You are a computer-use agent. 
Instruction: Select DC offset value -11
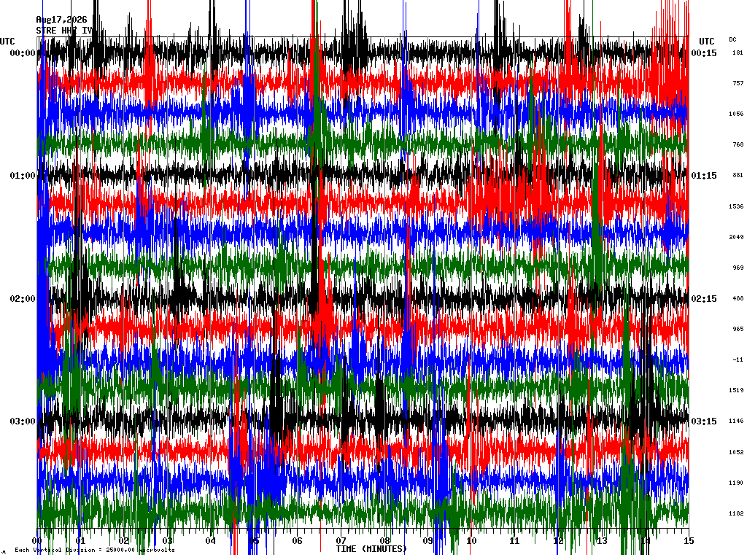point(738,360)
